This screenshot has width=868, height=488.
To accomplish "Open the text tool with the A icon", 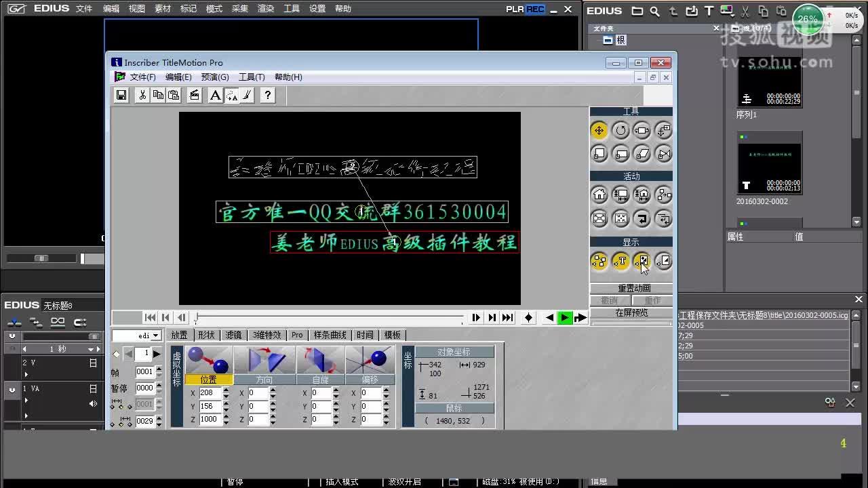I will click(x=215, y=96).
